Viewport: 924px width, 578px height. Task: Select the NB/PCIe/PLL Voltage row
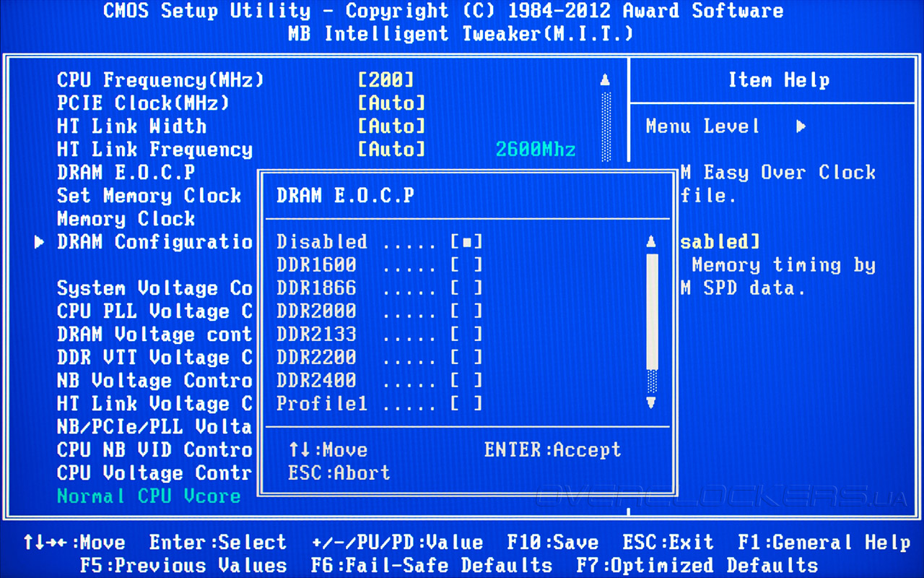tap(155, 427)
